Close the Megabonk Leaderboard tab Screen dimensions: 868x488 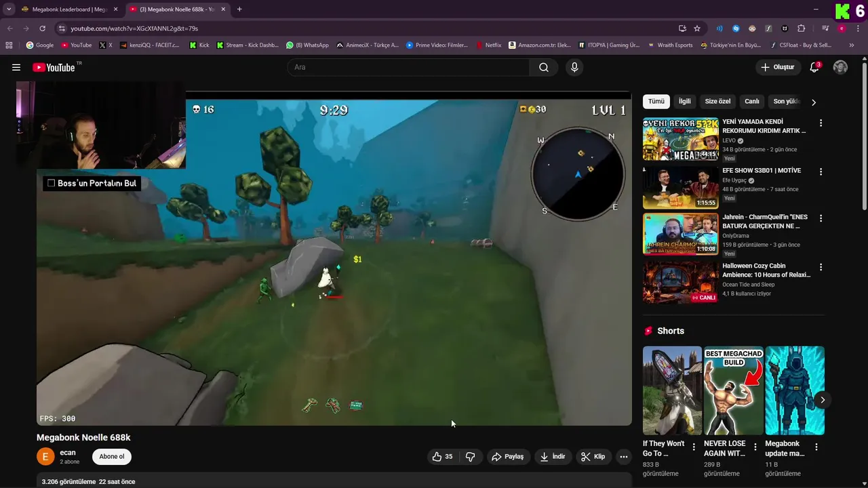coord(115,9)
